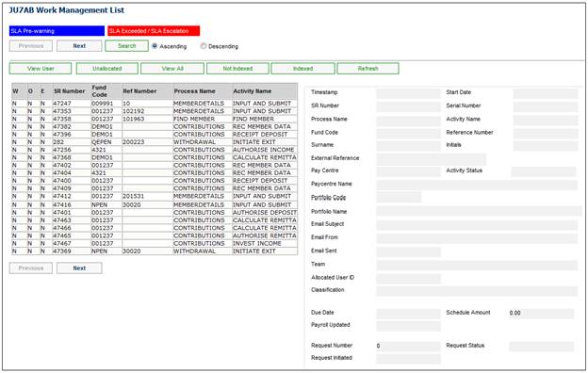Select row with SR Number 47467
Image resolution: width=588 pixels, height=373 pixels.
tap(155, 243)
